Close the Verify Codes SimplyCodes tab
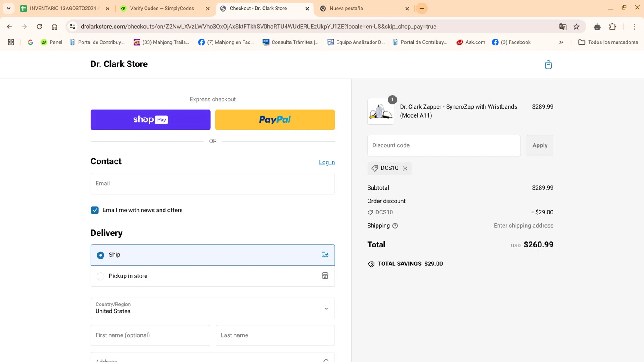The width and height of the screenshot is (644, 362). click(208, 9)
